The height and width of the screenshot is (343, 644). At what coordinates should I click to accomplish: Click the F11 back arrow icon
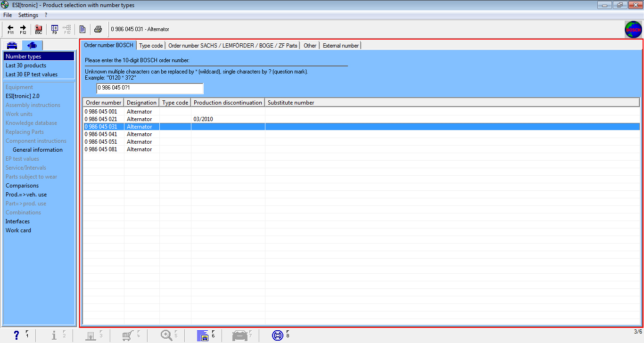point(10,29)
